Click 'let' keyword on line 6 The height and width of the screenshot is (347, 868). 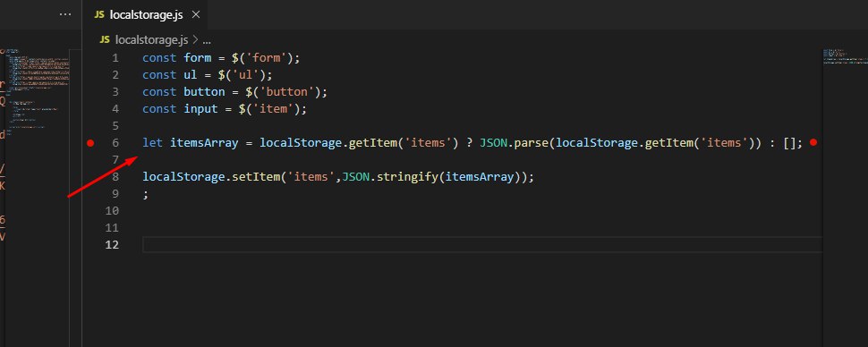click(153, 143)
